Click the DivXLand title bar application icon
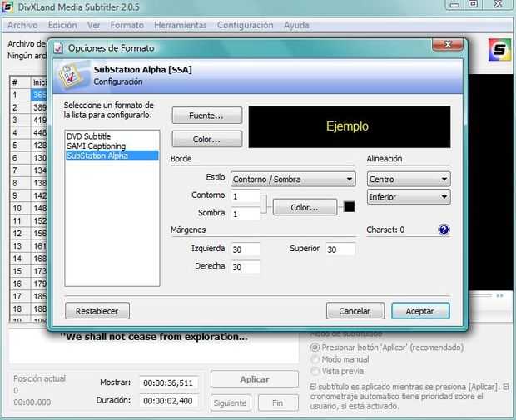 (7, 7)
